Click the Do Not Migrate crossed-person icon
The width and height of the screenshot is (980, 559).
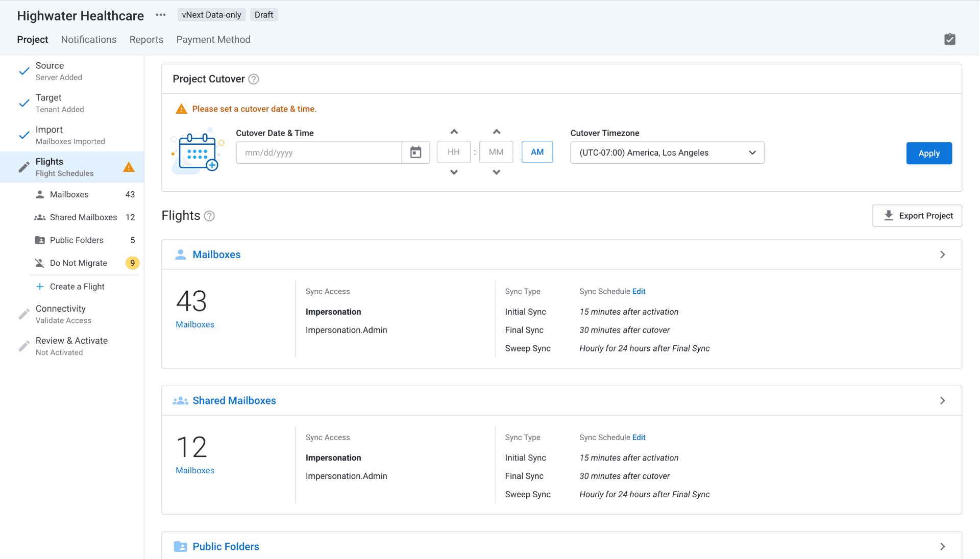pyautogui.click(x=40, y=263)
